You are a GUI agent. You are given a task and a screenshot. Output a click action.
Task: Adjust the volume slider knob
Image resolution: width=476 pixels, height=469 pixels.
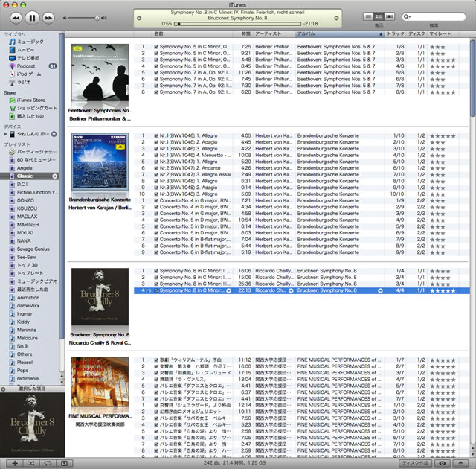pyautogui.click(x=97, y=18)
